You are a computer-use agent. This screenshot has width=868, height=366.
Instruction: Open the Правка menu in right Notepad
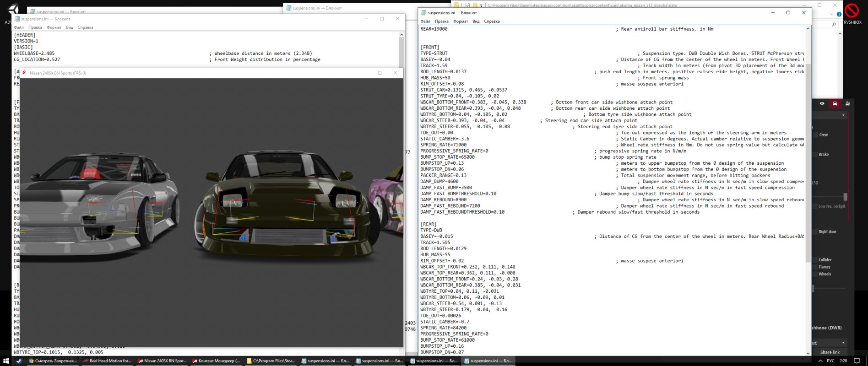[441, 22]
